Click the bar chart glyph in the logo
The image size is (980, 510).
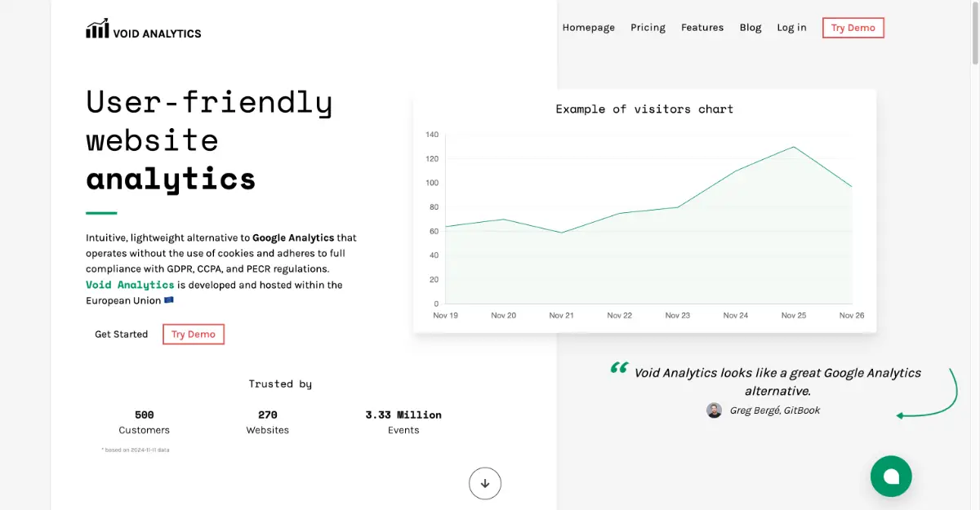pyautogui.click(x=96, y=28)
